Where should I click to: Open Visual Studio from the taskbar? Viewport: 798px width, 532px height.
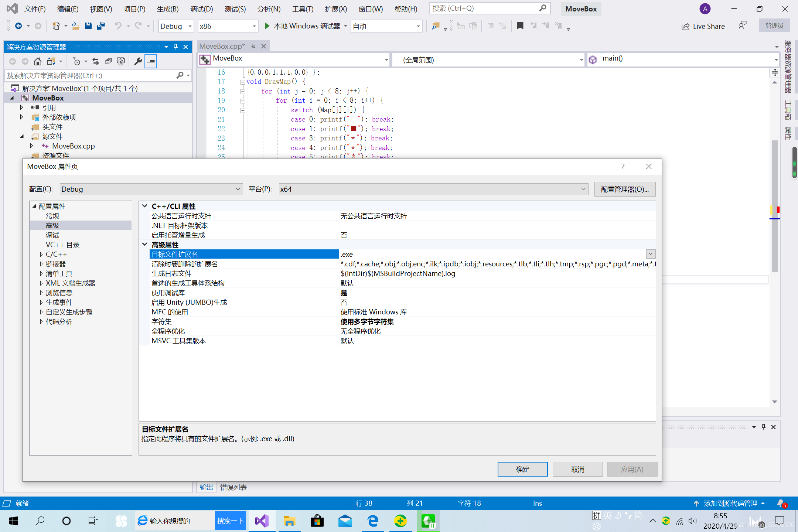point(262,521)
